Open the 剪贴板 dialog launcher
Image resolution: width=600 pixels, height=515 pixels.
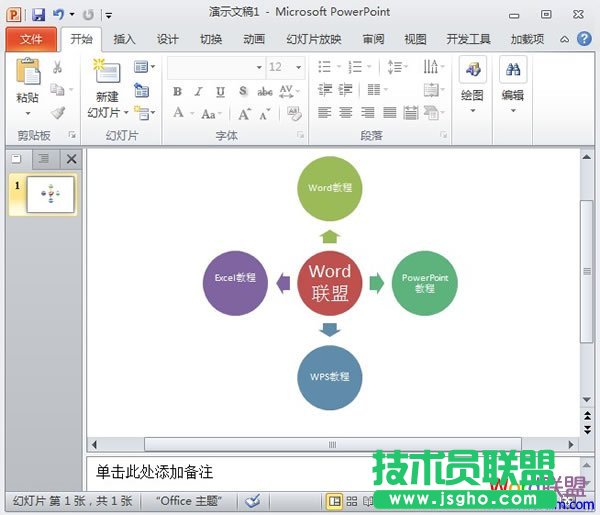72,135
